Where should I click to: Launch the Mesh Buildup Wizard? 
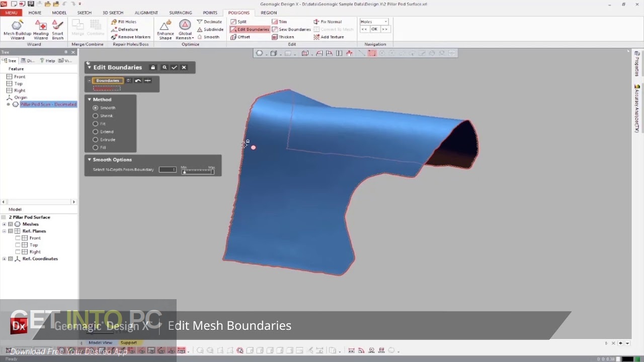[17, 30]
